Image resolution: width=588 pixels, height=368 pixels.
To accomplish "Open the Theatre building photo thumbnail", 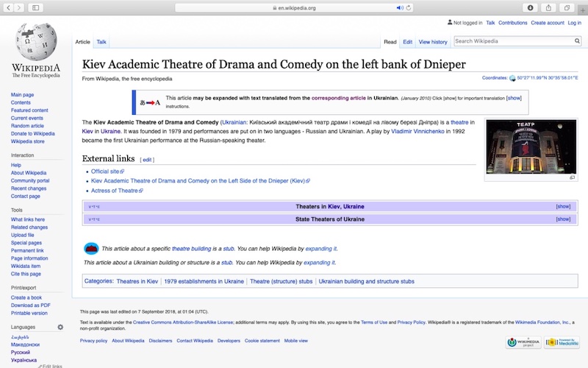I will 531,146.
